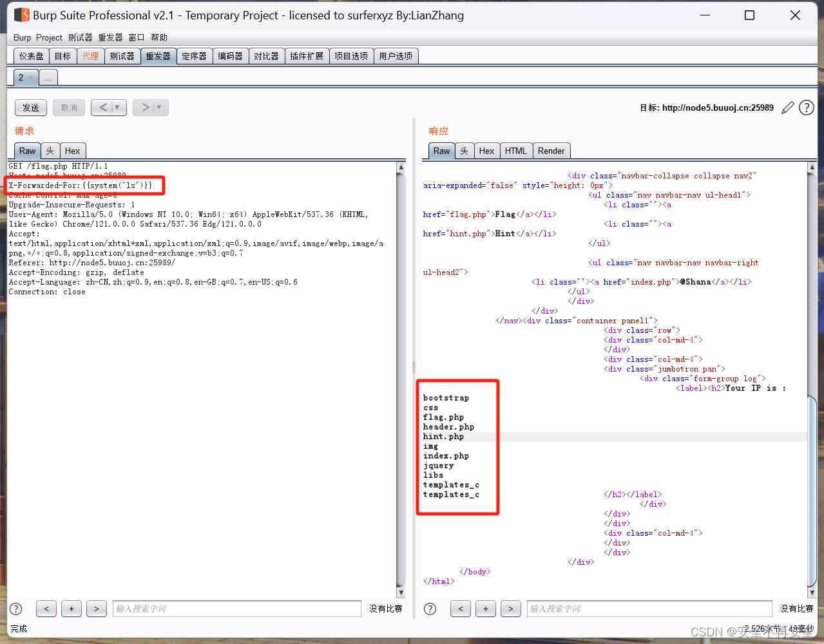Viewport: 824px width, 644px height.
Task: Open the 帮助 menu
Action: (x=159, y=37)
